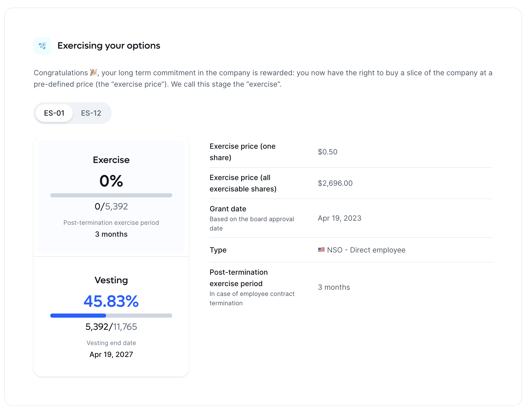Image resolution: width=532 pixels, height=417 pixels.
Task: Click the 5,392/11,765 vested shares count
Action: click(111, 327)
